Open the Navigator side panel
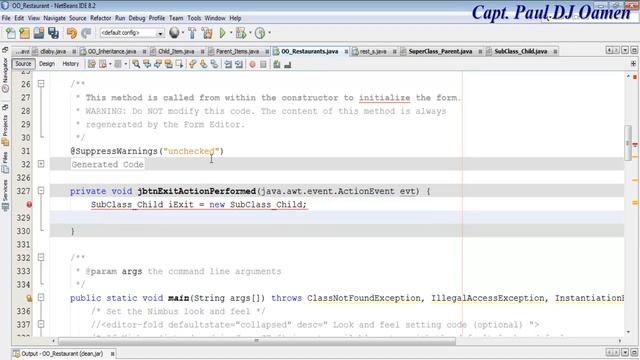This screenshot has height=360, width=640. pyautogui.click(x=5, y=75)
